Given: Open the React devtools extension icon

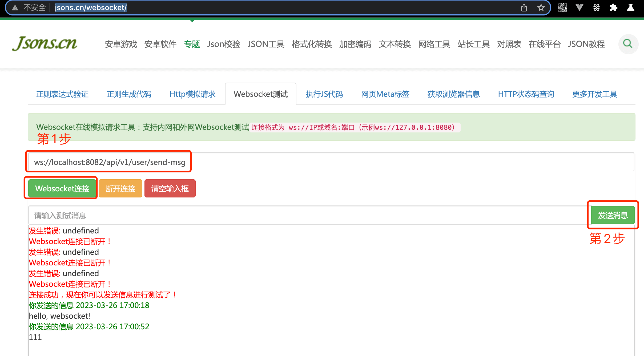Looking at the screenshot, I should tap(597, 7).
